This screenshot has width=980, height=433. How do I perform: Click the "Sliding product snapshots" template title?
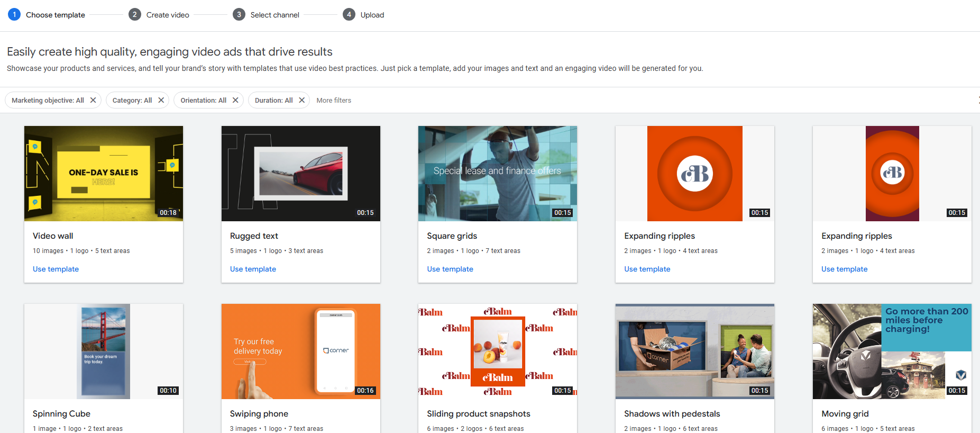[x=479, y=414]
